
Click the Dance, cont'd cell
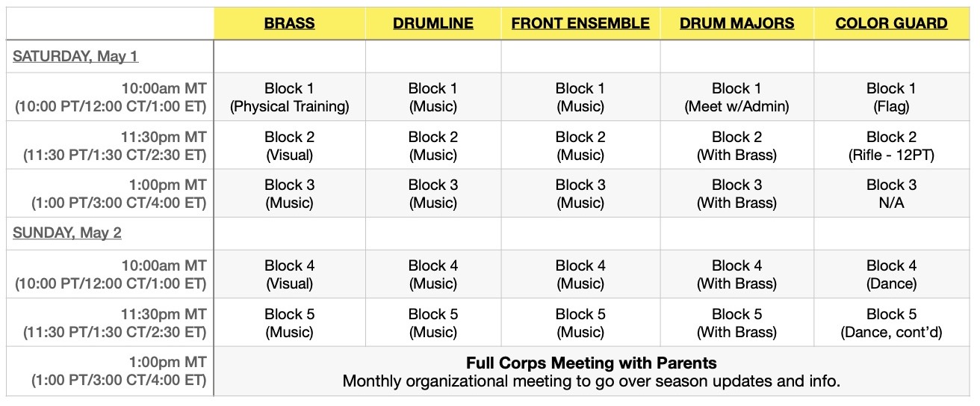point(891,323)
